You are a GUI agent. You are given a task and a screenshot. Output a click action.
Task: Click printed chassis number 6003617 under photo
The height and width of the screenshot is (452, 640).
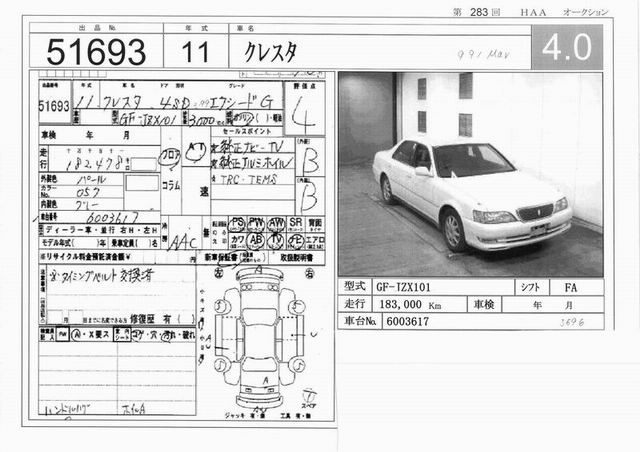point(407,322)
